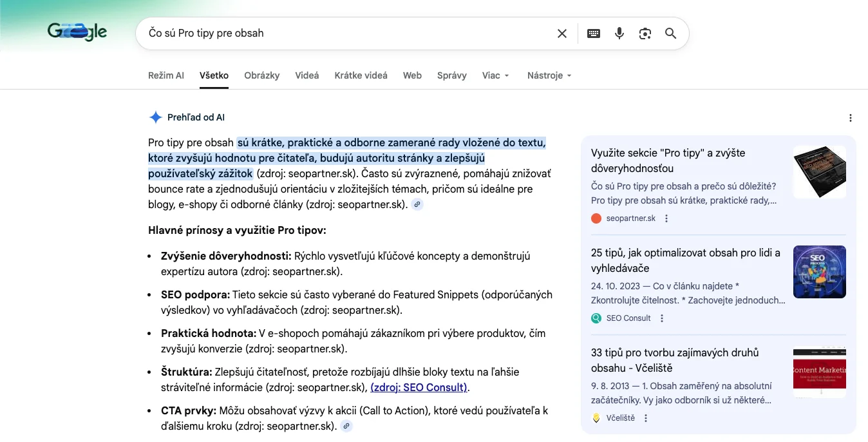
Task: Switch to the Obrázky tab
Action: pos(261,75)
